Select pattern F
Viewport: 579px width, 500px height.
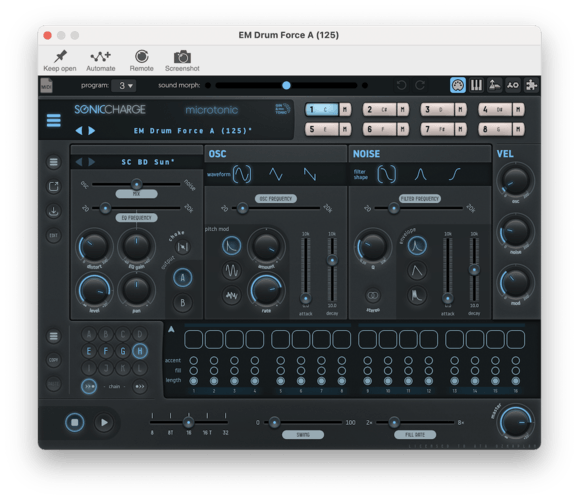[x=106, y=351]
